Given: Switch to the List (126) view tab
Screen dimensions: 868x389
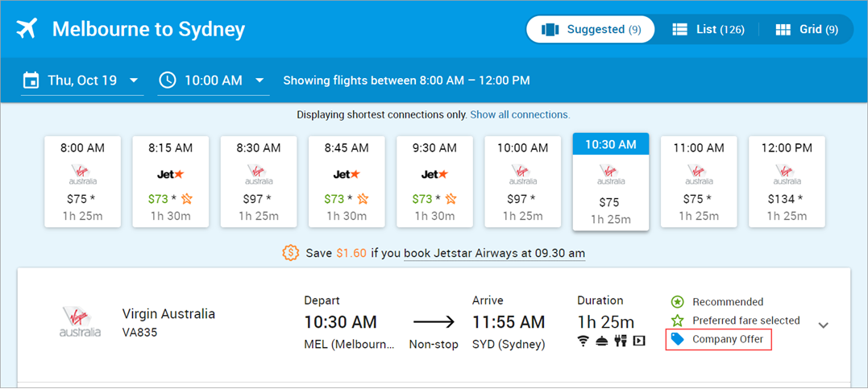Looking at the screenshot, I should (x=708, y=29).
